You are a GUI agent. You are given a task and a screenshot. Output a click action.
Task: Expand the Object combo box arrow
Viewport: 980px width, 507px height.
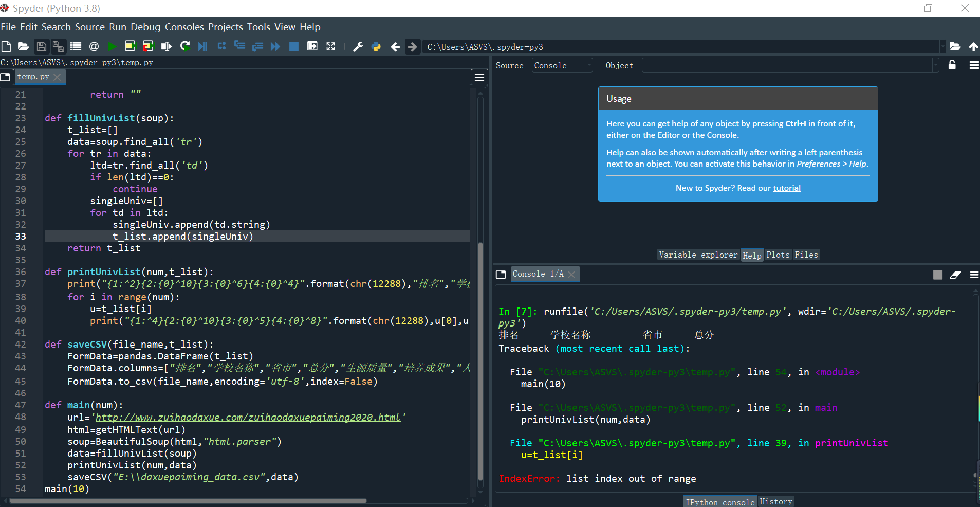935,65
